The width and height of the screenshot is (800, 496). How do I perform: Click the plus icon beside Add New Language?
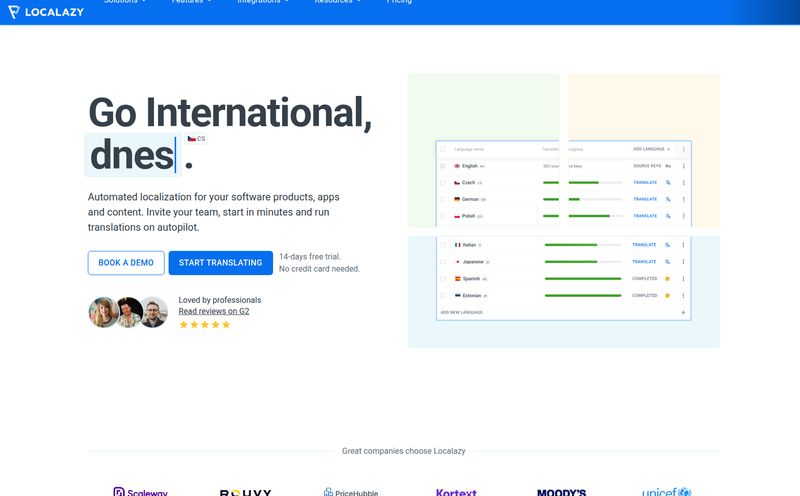(x=683, y=312)
